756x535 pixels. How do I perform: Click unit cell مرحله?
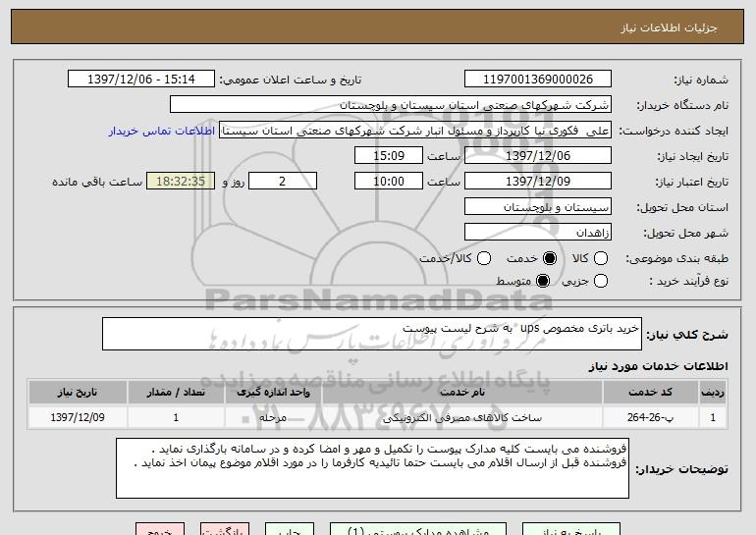[273, 417]
